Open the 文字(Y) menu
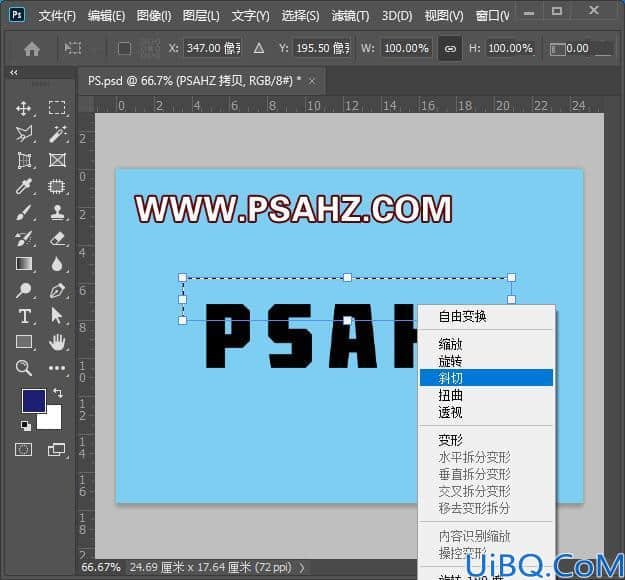The height and width of the screenshot is (580, 625). [250, 16]
